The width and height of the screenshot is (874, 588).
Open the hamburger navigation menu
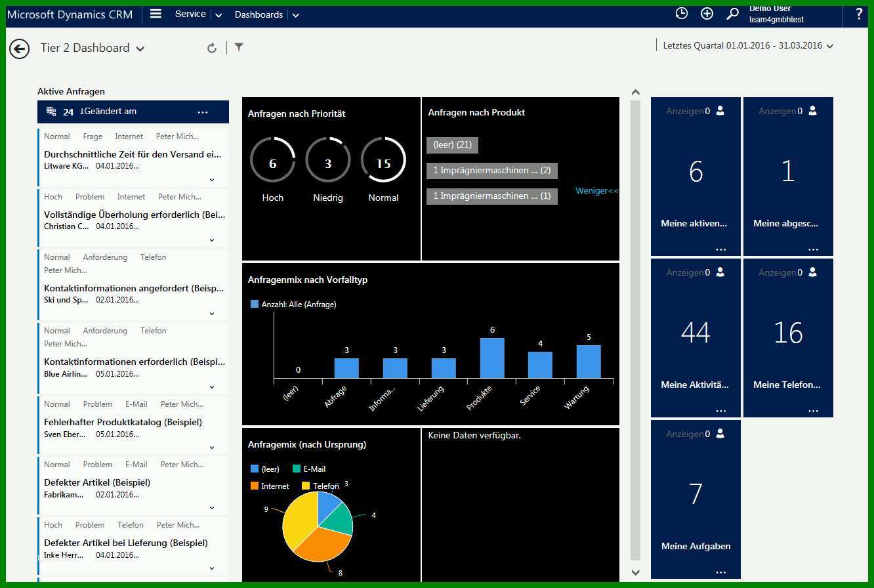pos(156,13)
